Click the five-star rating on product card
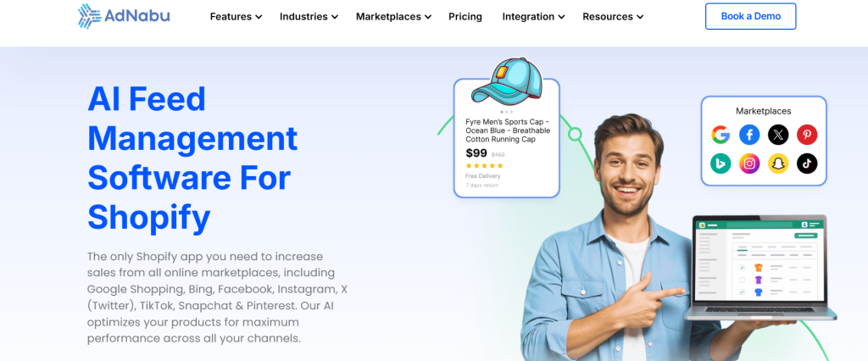This screenshot has height=361, width=868. (484, 165)
